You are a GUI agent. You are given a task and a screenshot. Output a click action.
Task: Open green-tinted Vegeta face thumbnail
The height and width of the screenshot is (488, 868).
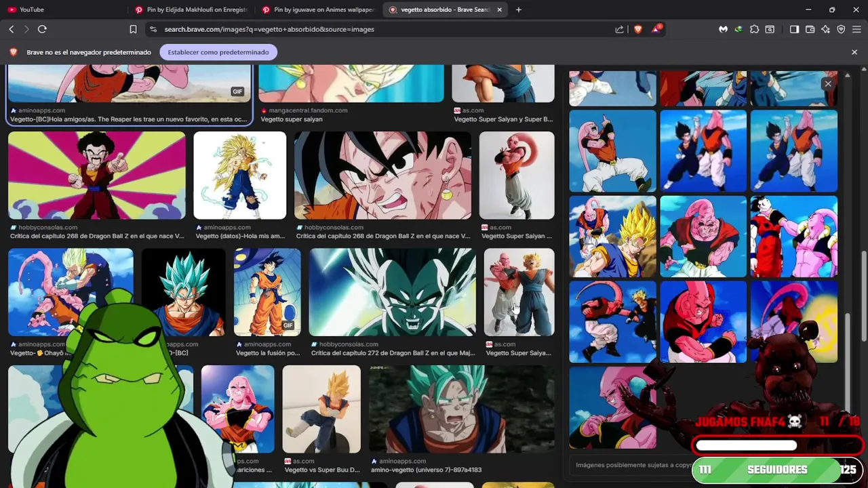click(393, 292)
